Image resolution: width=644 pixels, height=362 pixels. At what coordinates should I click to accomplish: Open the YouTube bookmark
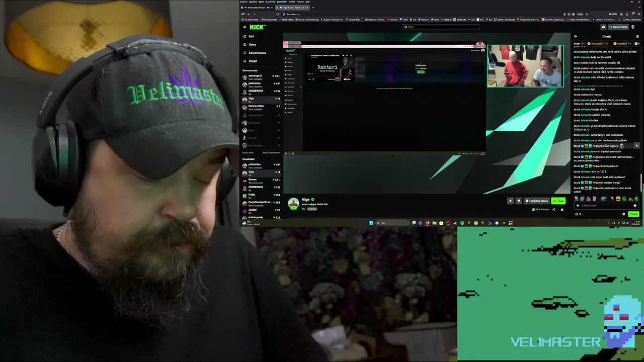point(392,20)
